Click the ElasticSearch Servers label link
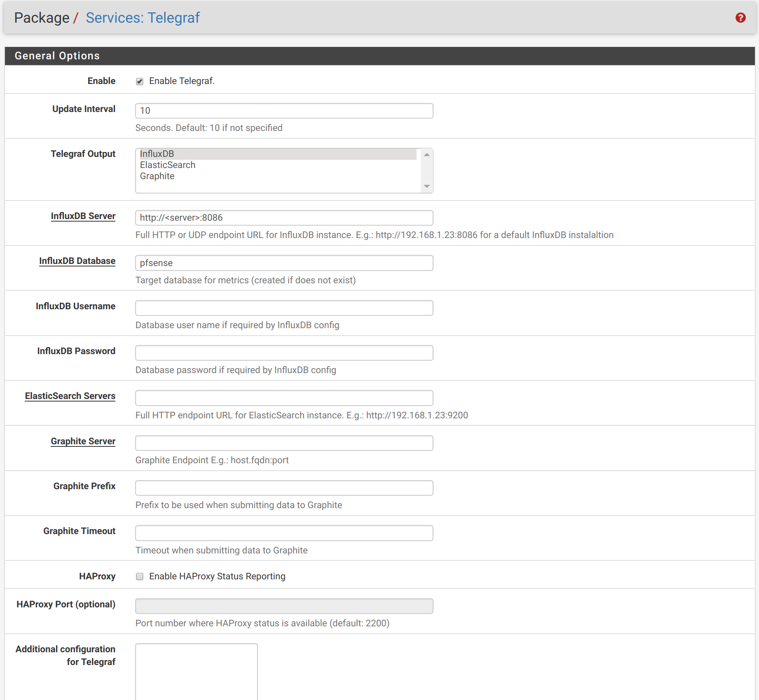 click(70, 396)
